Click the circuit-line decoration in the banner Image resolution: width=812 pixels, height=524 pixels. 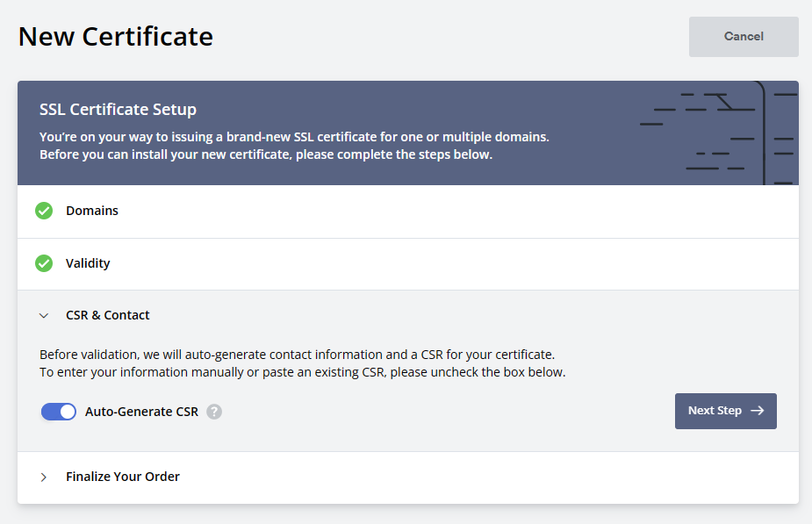click(719, 133)
